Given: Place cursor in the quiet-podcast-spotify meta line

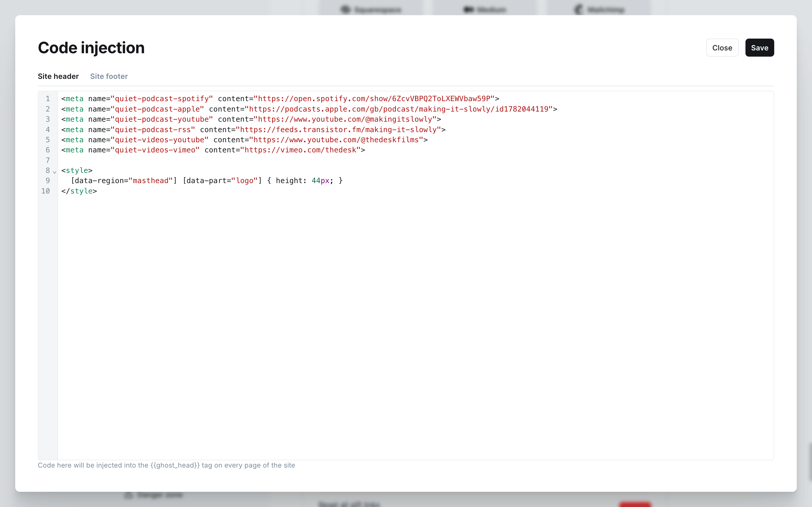Looking at the screenshot, I should coord(280,99).
